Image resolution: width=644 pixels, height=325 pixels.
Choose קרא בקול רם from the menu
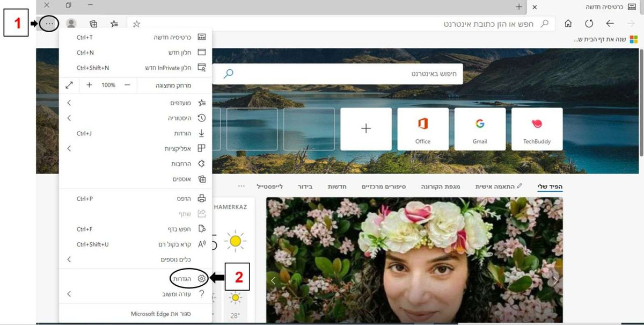click(x=135, y=244)
